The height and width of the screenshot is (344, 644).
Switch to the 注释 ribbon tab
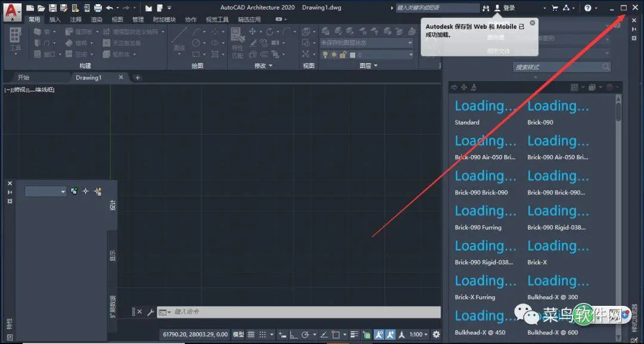[x=76, y=19]
